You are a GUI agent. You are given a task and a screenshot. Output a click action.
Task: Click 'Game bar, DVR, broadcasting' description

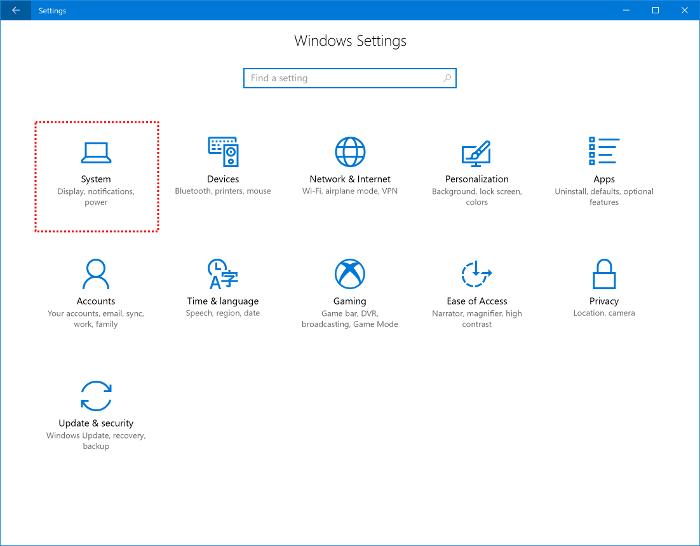click(350, 319)
